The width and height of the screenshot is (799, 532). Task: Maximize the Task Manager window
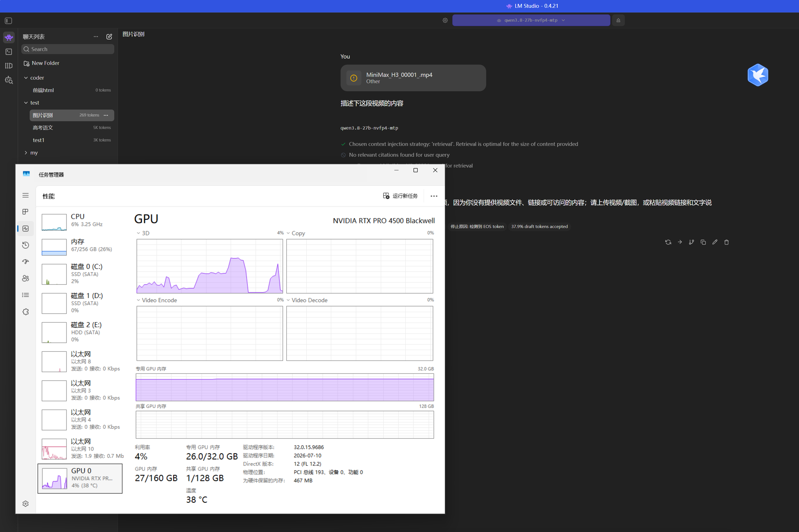tap(415, 170)
